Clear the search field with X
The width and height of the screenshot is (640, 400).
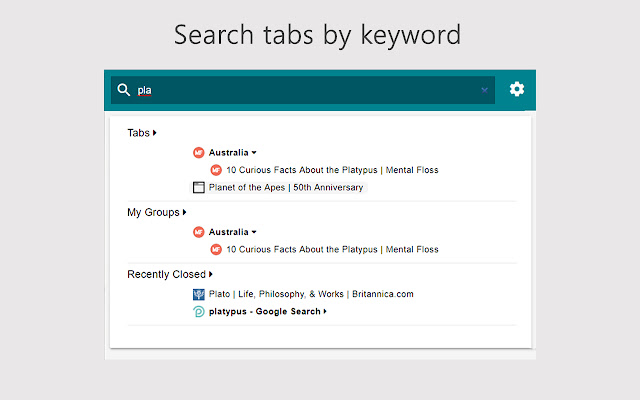(x=484, y=90)
